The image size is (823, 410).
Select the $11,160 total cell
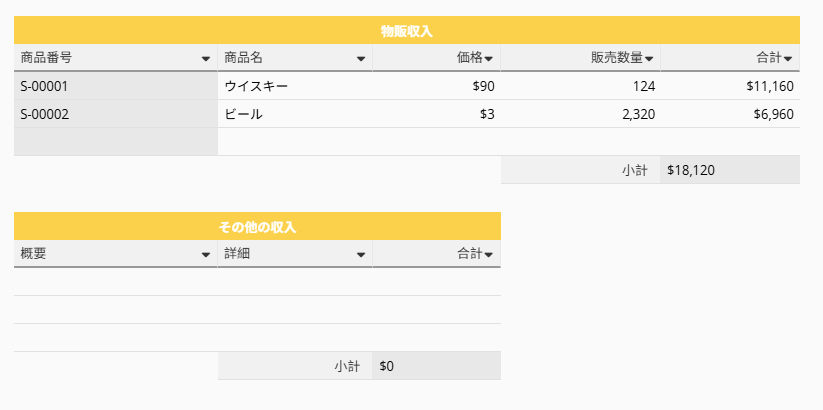(730, 86)
